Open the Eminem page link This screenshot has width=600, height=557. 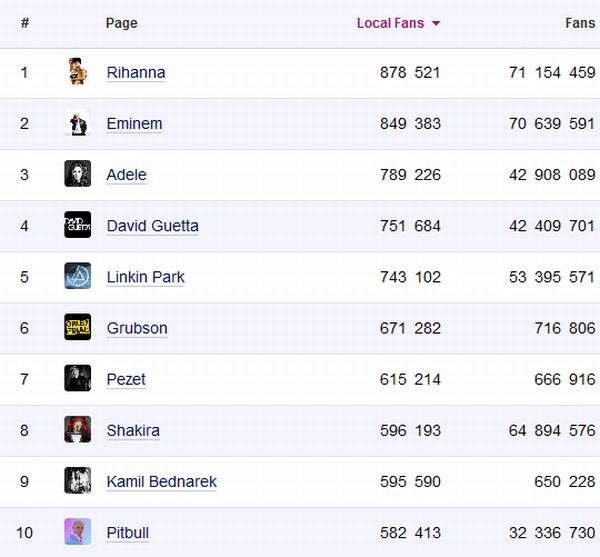(134, 124)
